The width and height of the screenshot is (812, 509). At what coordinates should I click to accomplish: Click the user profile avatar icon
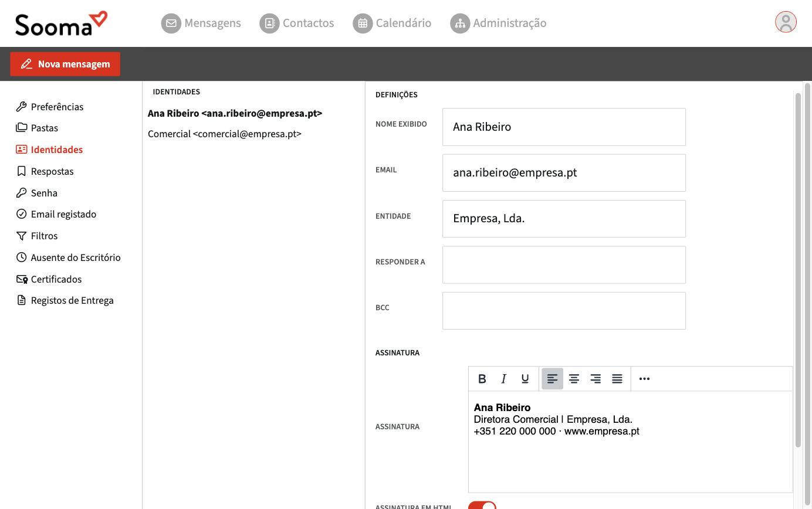pos(786,22)
